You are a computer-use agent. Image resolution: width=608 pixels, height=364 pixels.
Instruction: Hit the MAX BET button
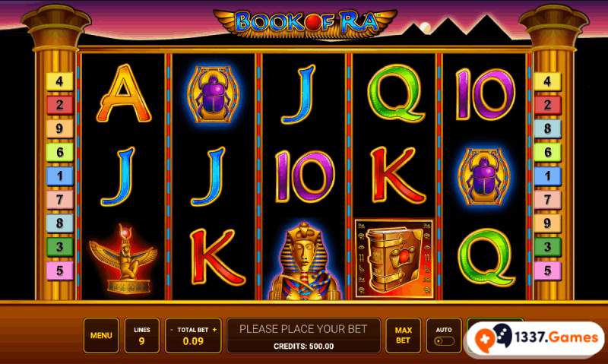404,336
